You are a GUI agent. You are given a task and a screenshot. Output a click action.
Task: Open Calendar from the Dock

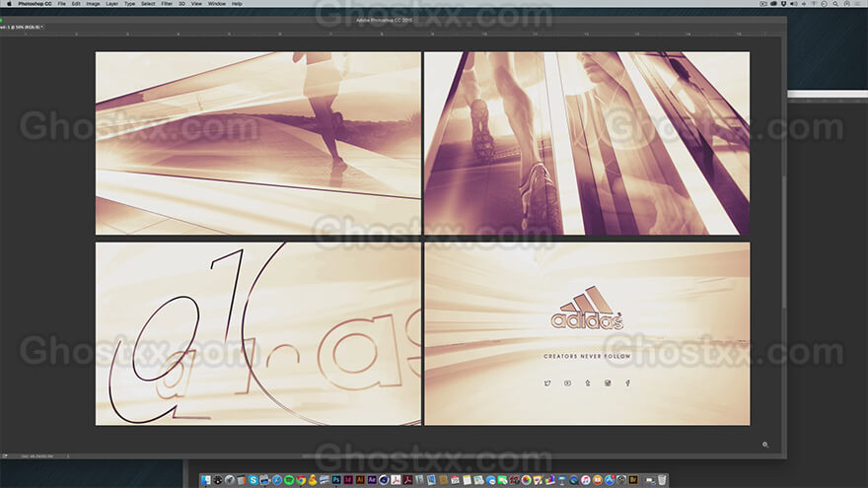tap(455, 480)
